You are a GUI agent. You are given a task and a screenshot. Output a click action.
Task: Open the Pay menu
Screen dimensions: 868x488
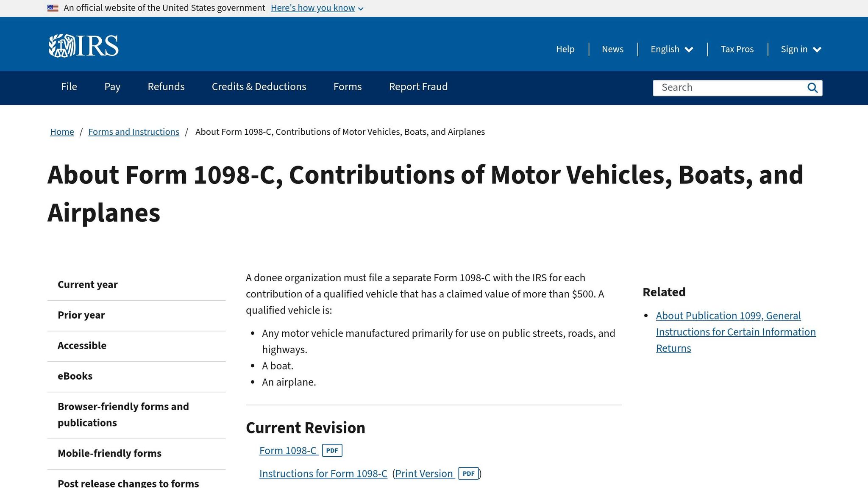tap(112, 87)
